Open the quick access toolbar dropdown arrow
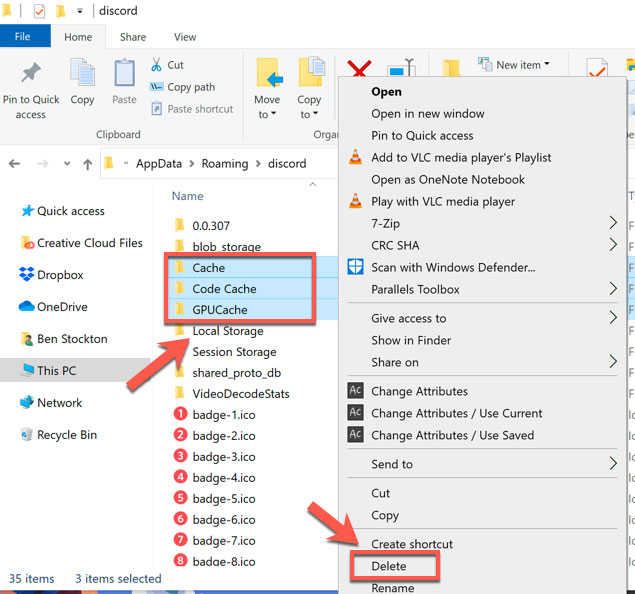635x594 pixels. point(80,11)
